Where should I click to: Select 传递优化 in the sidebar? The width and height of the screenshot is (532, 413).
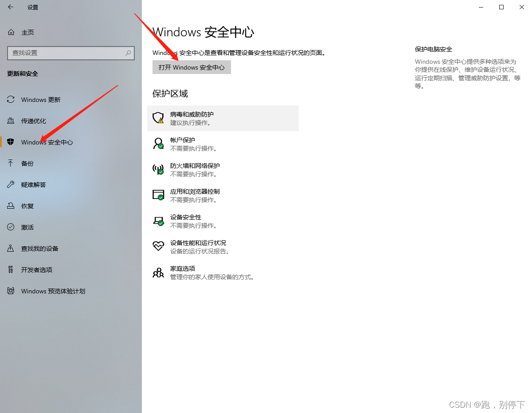tap(71, 121)
